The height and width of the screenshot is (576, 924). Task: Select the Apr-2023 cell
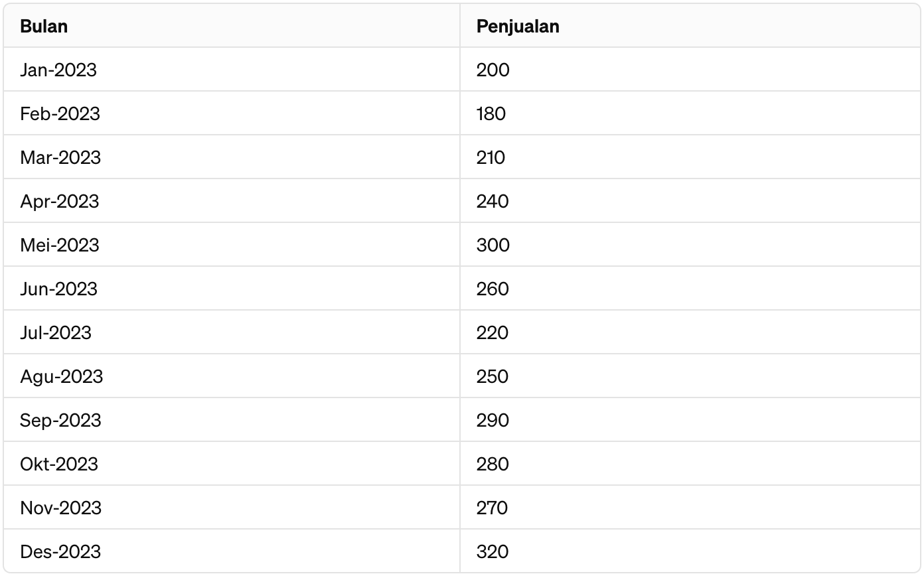pyautogui.click(x=232, y=201)
